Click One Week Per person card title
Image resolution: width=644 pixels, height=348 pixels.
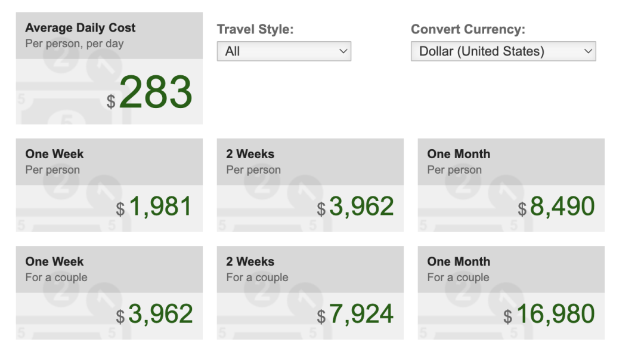coord(54,154)
